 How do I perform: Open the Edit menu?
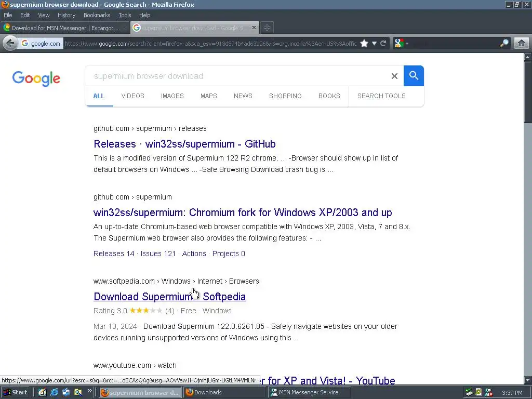coord(25,15)
